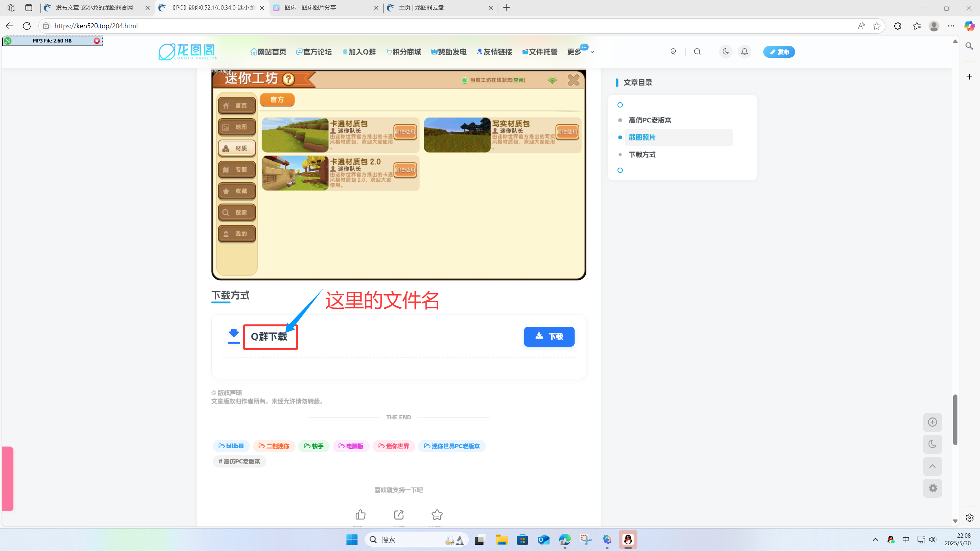Open the 快手 category tag
Image resolution: width=980 pixels, height=551 pixels.
pos(314,446)
